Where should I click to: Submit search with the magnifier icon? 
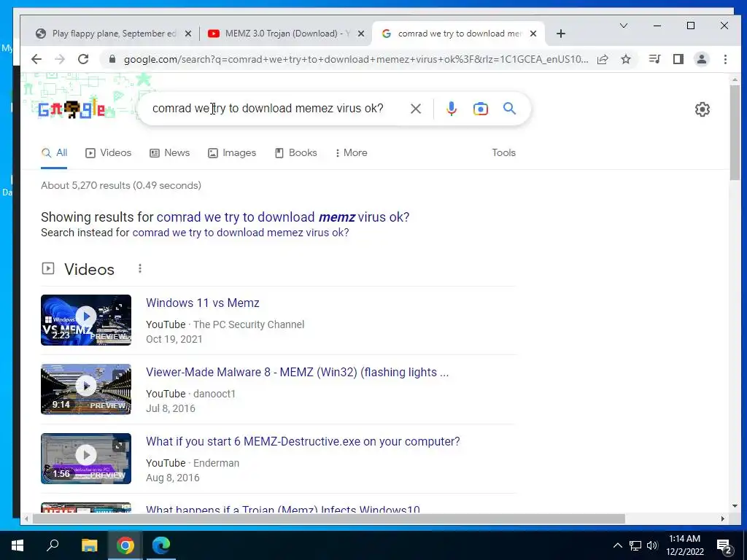(x=509, y=109)
